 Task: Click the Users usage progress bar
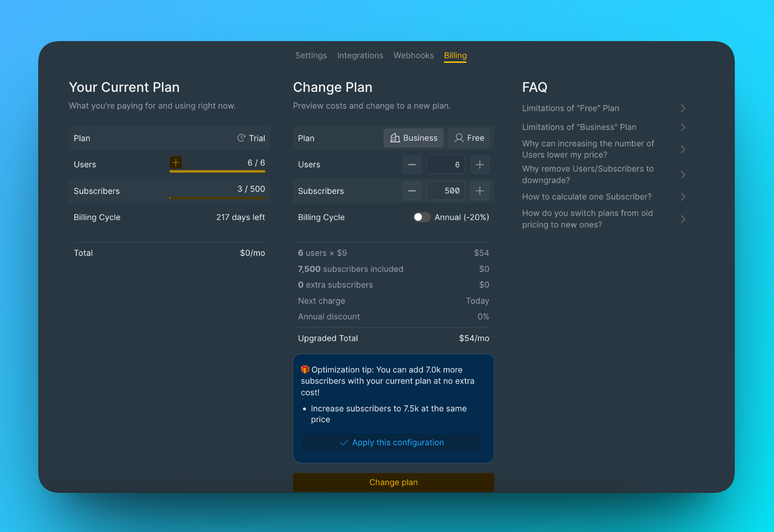217,171
